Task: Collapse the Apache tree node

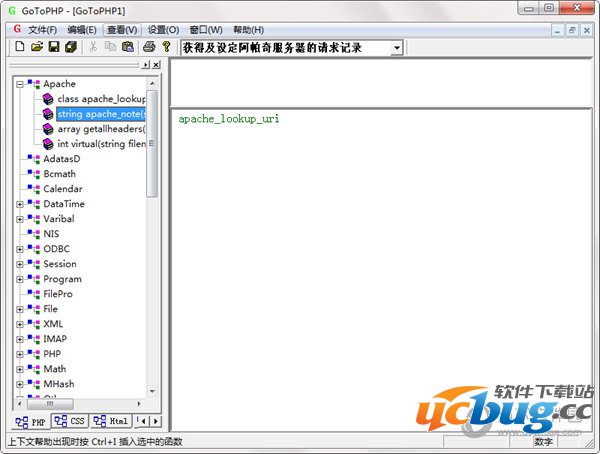Action: click(x=20, y=84)
